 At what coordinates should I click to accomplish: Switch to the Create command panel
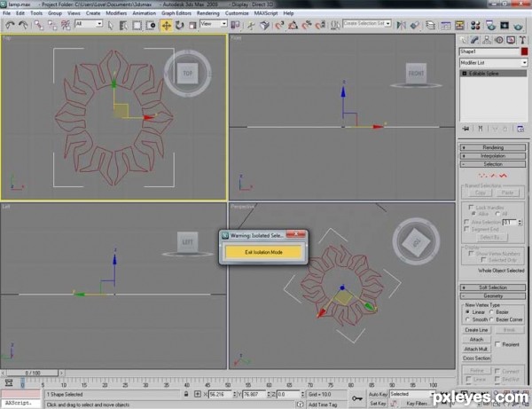click(463, 40)
